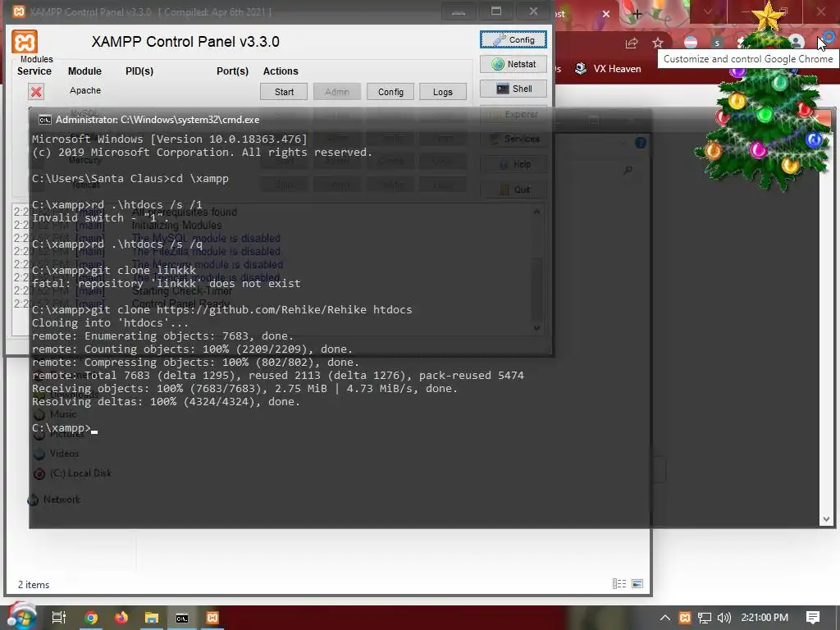Click the 'PID(s)' column header
The width and height of the screenshot is (840, 630).
(x=139, y=71)
